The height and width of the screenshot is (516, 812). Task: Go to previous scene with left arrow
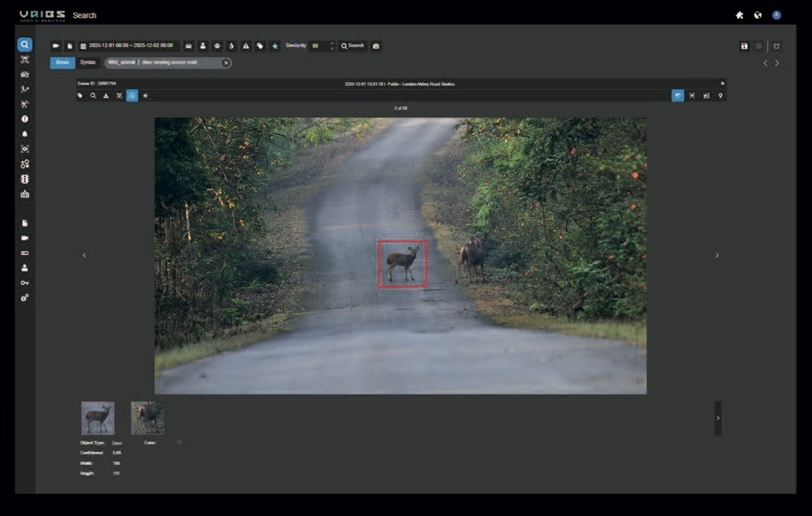coord(84,255)
